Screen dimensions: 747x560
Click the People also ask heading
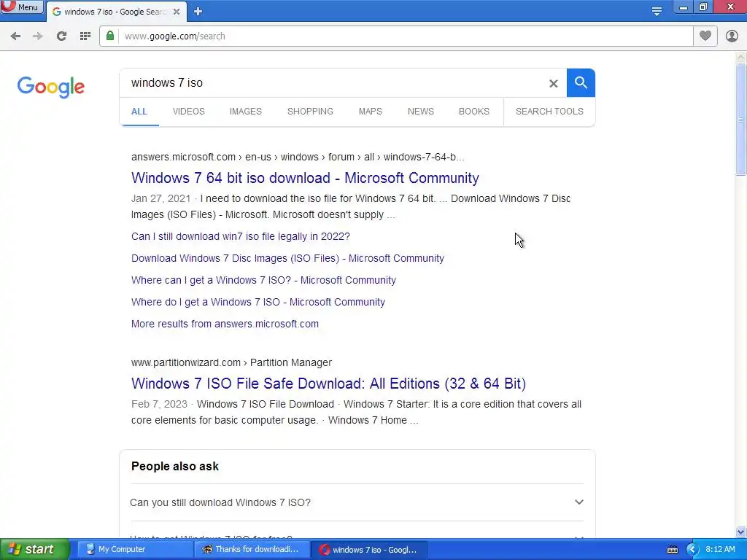(x=175, y=466)
